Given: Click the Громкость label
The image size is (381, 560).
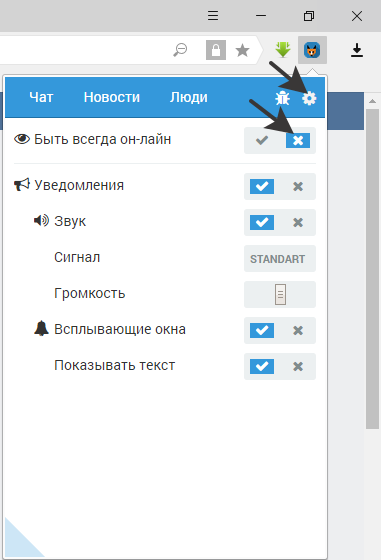Looking at the screenshot, I should 90,293.
